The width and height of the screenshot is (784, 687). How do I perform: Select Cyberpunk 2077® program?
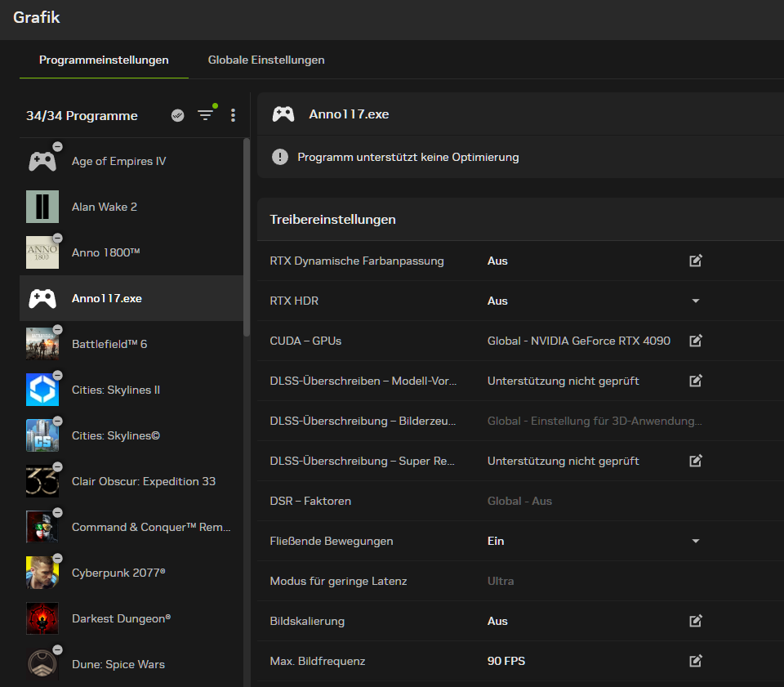coord(131,573)
